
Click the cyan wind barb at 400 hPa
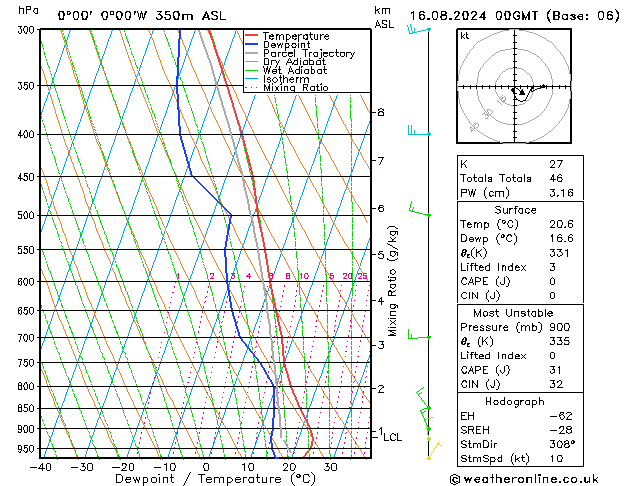click(419, 131)
